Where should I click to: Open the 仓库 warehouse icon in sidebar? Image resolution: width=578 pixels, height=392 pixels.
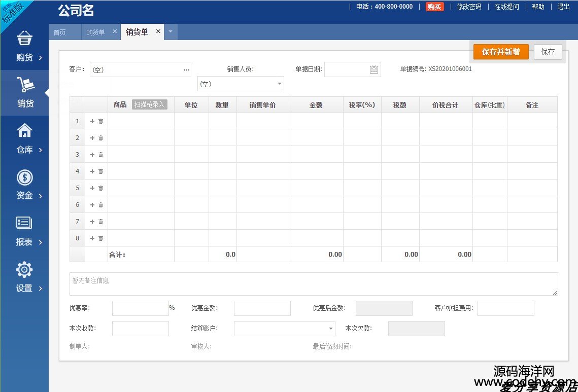coord(24,131)
